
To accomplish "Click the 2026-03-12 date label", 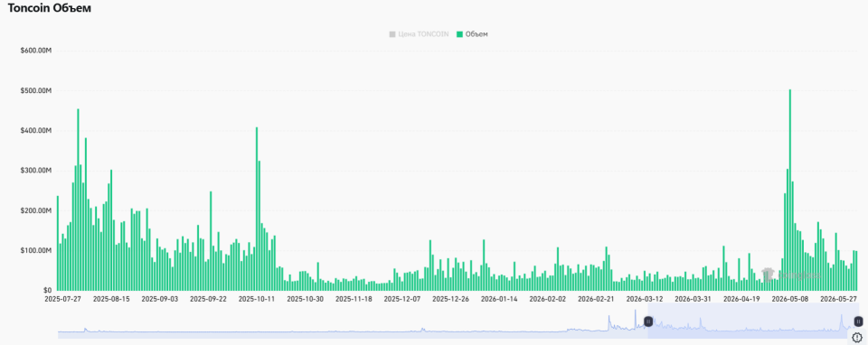I will click(x=645, y=299).
